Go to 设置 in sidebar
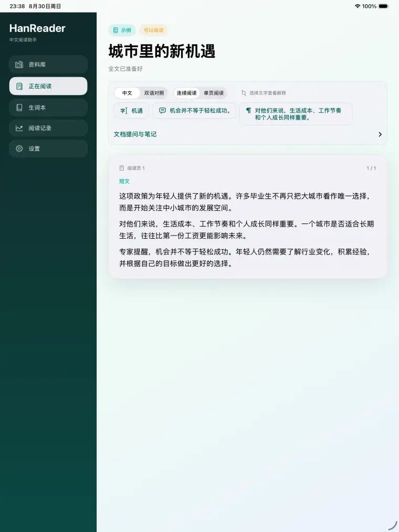 click(x=48, y=148)
